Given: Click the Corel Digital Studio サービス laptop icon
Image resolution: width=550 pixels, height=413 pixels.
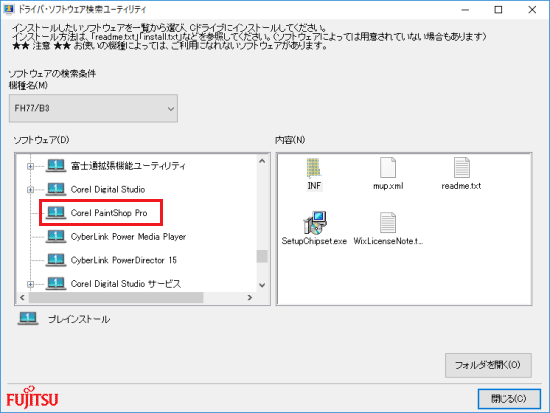Looking at the screenshot, I should point(56,283).
